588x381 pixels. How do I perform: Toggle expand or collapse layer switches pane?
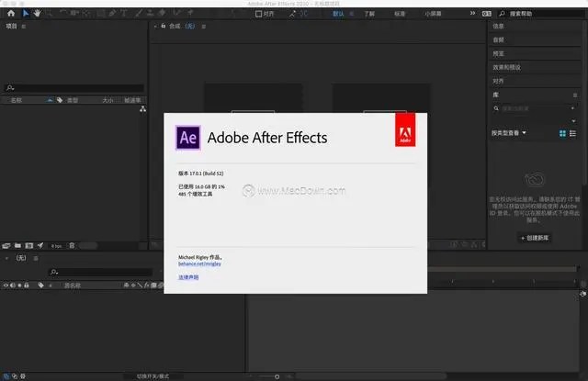(6, 376)
